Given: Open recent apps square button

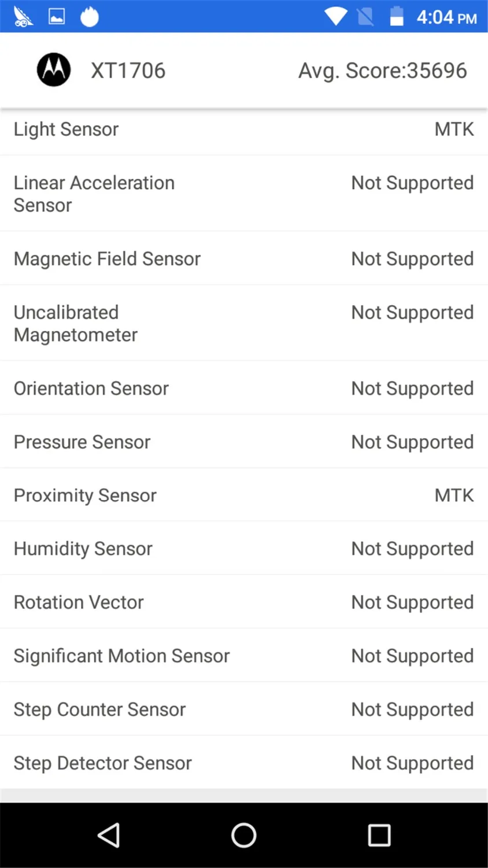Looking at the screenshot, I should 379,835.
